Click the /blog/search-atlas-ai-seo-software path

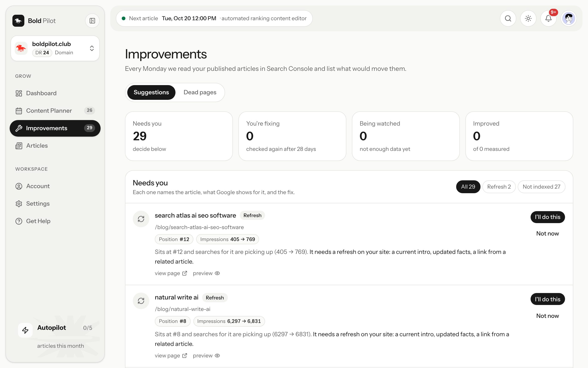199,227
